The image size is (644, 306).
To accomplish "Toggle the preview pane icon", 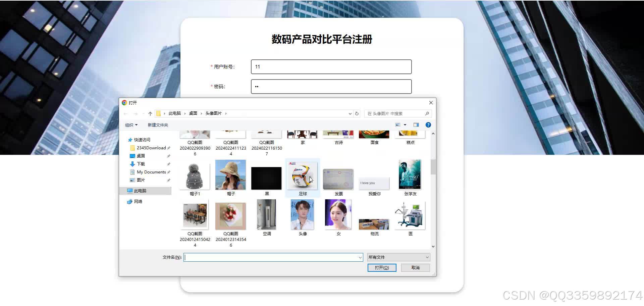I will (416, 125).
